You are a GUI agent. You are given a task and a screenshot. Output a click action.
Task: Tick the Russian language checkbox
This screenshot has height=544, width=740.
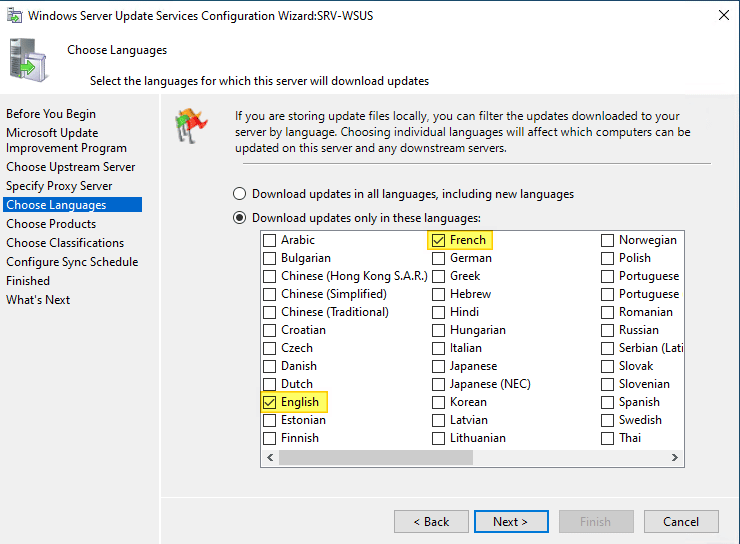[x=607, y=330]
